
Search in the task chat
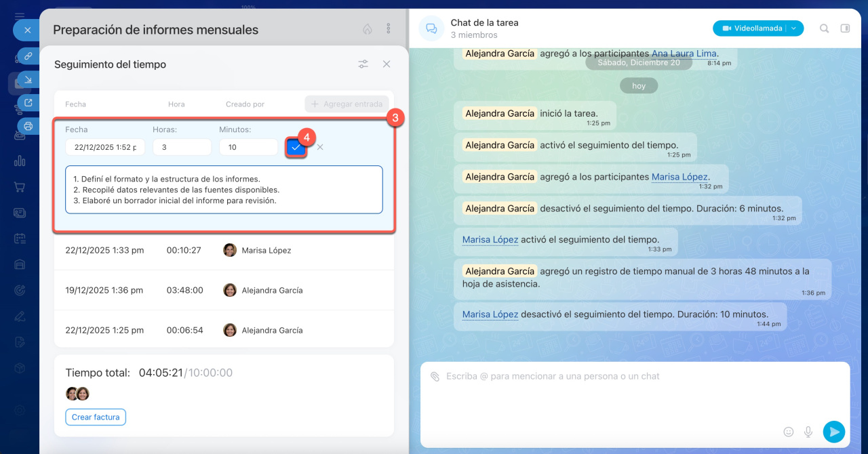[824, 28]
